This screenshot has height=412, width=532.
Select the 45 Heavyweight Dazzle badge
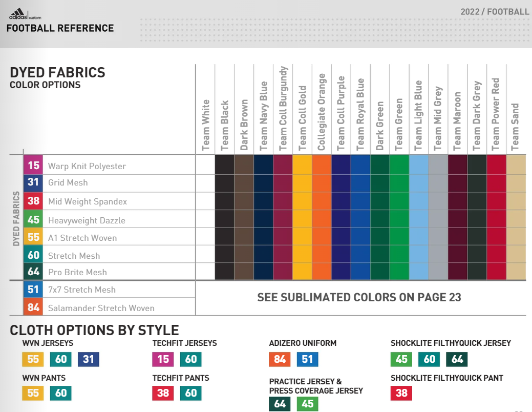click(x=33, y=219)
